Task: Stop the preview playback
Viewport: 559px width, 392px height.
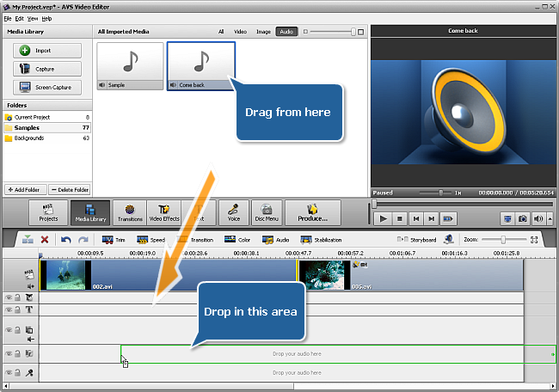Action: 400,218
